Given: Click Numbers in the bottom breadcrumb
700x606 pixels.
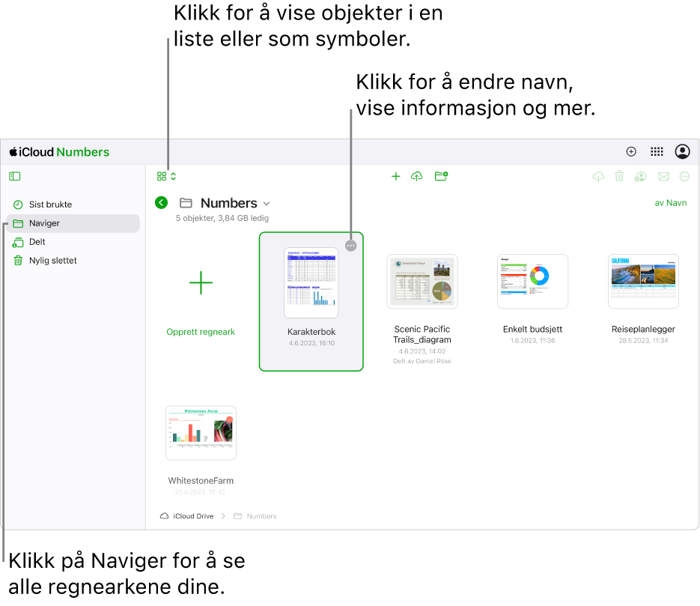Looking at the screenshot, I should pyautogui.click(x=261, y=516).
